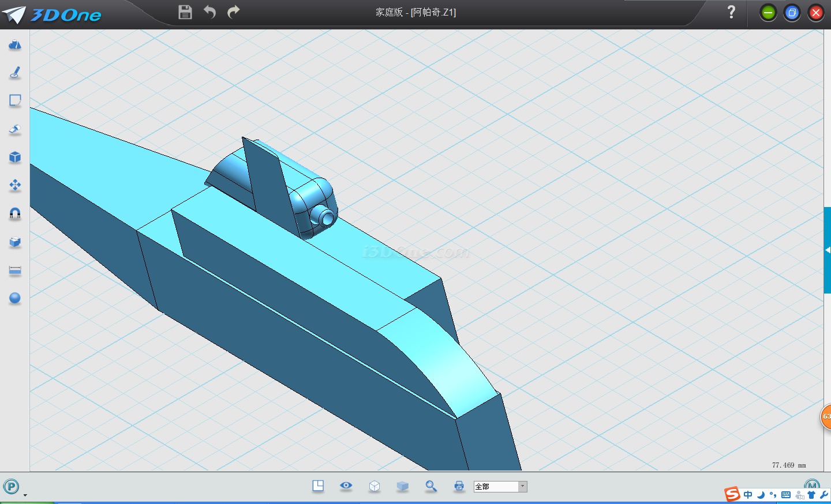Expand the right side panel arrow
The height and width of the screenshot is (504, 831).
[x=828, y=250]
